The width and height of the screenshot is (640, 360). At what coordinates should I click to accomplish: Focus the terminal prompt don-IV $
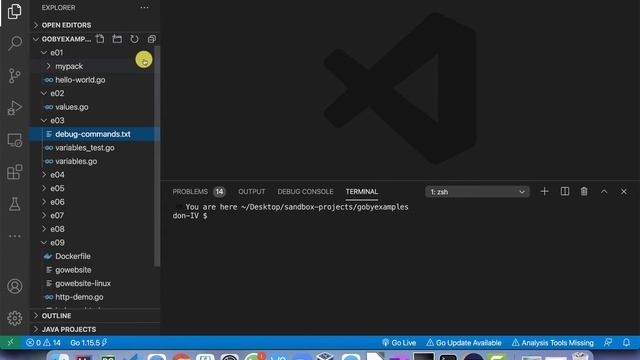coord(190,216)
